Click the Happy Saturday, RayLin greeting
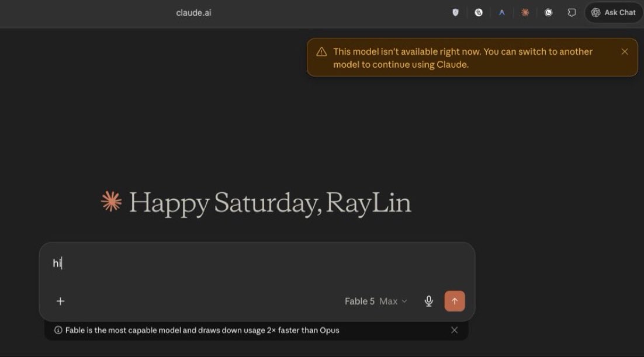The height and width of the screenshot is (357, 644). coord(270,203)
